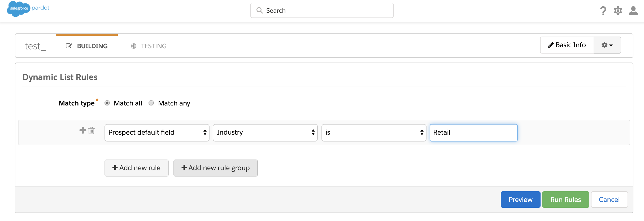Click the magnifier icon in search bar

259,10
